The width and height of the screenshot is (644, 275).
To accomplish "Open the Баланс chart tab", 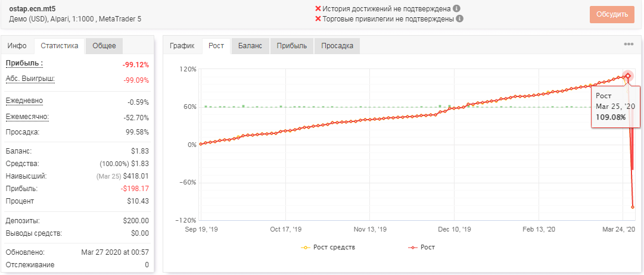I will click(x=250, y=46).
